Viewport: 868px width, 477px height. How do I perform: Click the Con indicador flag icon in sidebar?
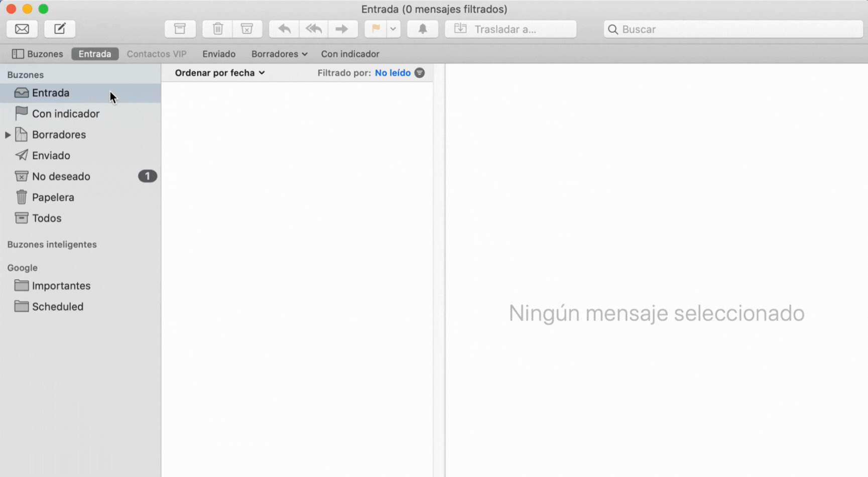tap(21, 113)
